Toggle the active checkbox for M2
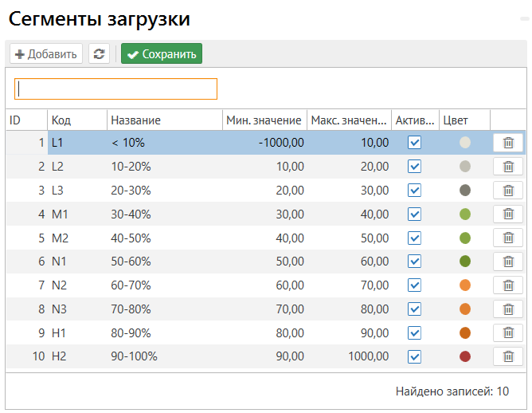The width and height of the screenshot is (532, 413). click(414, 238)
